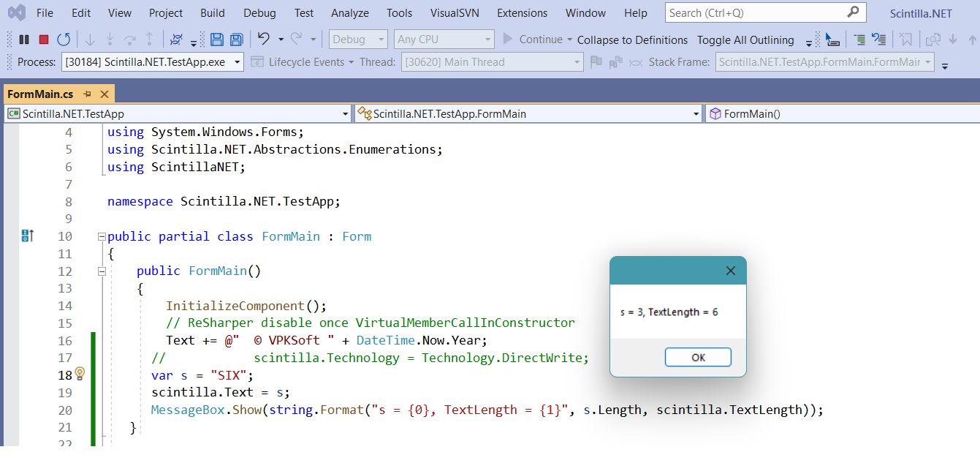This screenshot has width=980, height=474.
Task: Click the Undo icon
Action: pos(262,39)
